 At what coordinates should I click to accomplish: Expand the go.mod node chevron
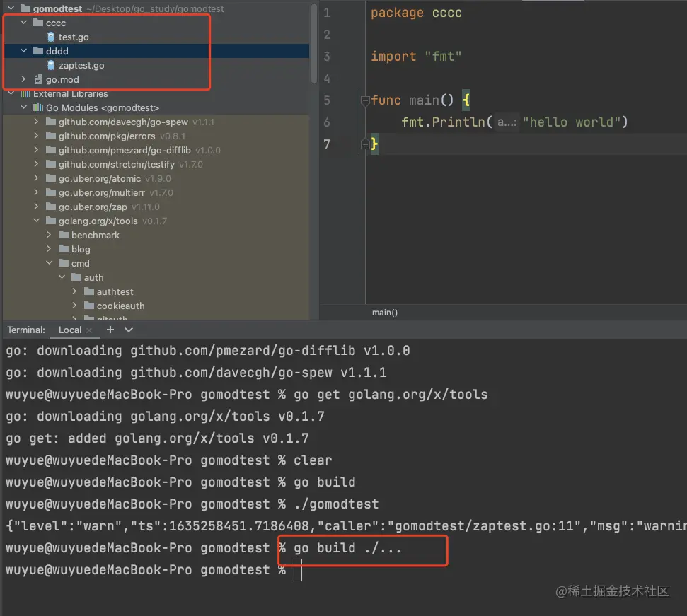pos(24,79)
